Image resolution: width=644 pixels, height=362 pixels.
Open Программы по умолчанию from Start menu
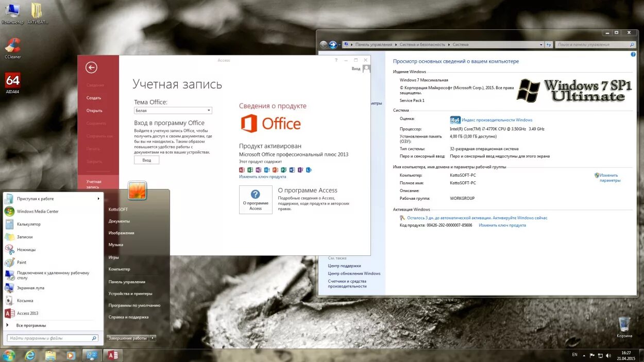click(x=134, y=305)
